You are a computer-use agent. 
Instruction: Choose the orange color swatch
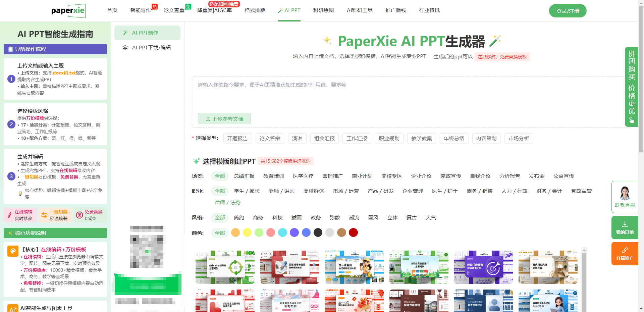pos(235,232)
